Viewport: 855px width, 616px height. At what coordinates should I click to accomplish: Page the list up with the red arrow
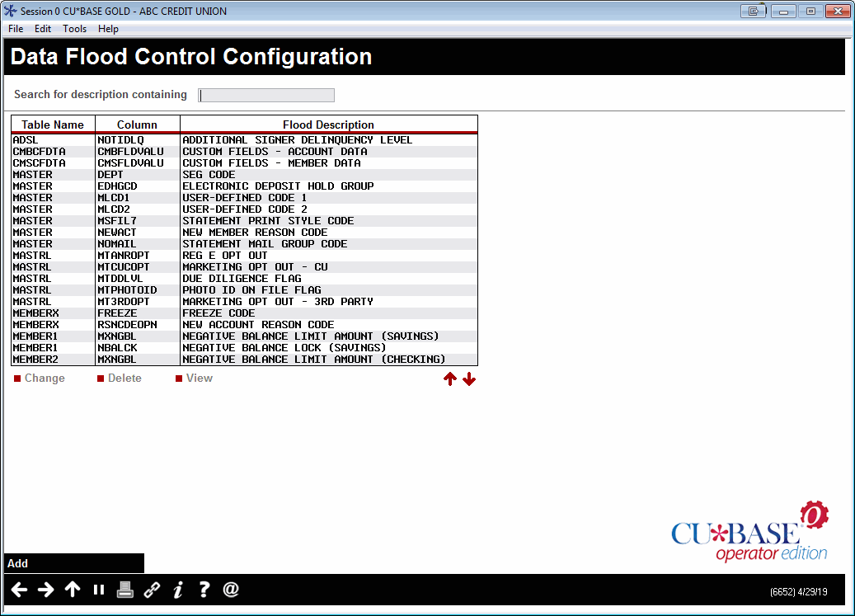point(450,379)
